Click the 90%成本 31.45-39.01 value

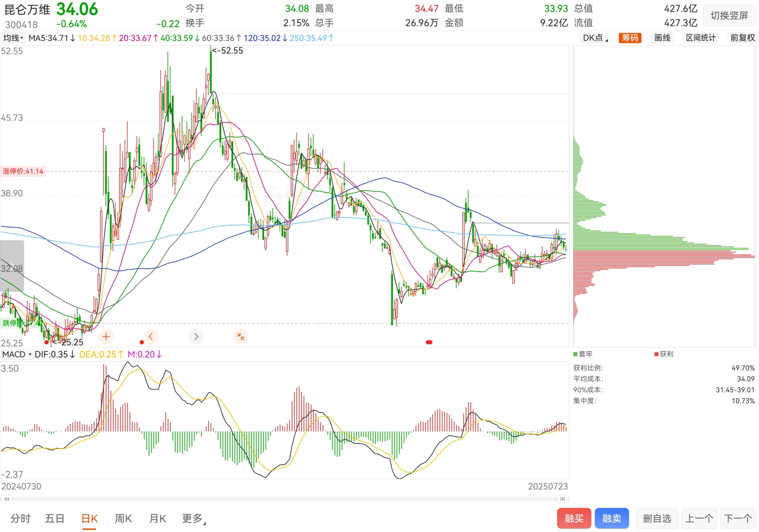point(735,390)
